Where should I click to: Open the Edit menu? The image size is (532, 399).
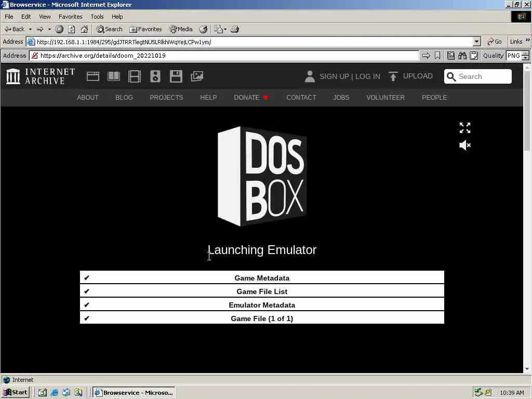coord(26,17)
